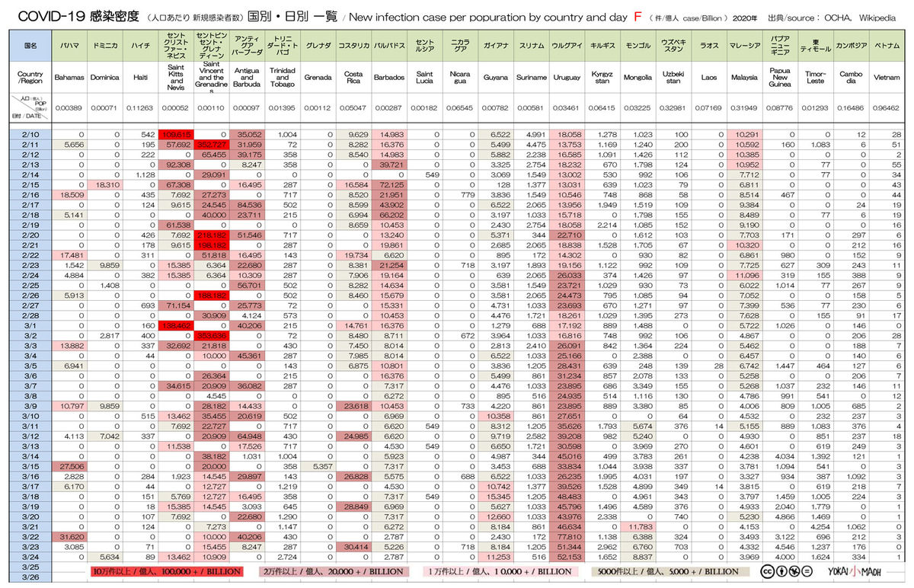This screenshot has height=588, width=914.
Task: Select the 'Saint Lucia' column header
Action: tap(424, 78)
